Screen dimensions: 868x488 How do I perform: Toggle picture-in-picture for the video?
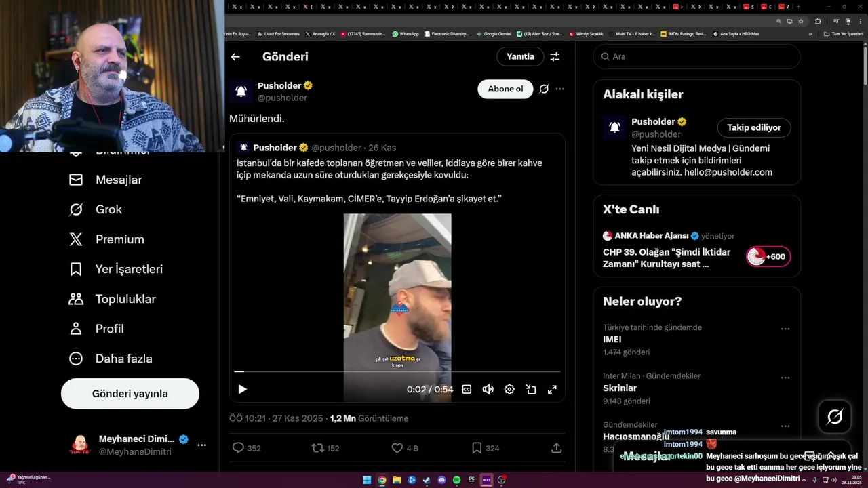(x=531, y=389)
